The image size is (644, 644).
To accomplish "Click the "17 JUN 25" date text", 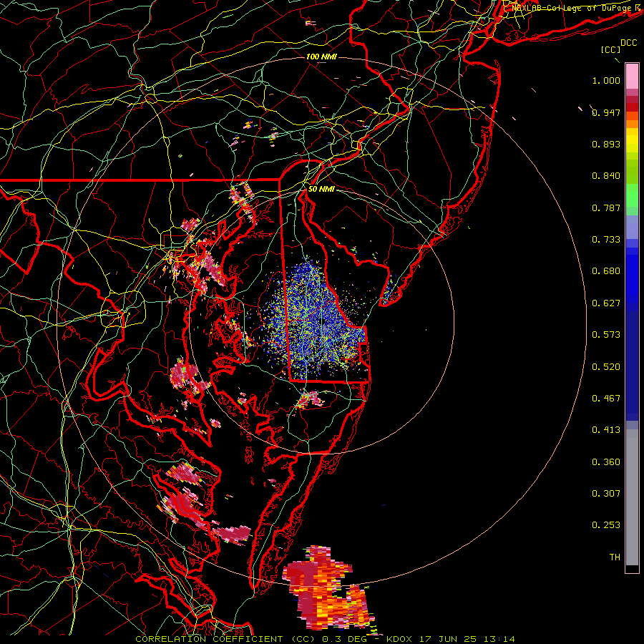I will [448, 639].
